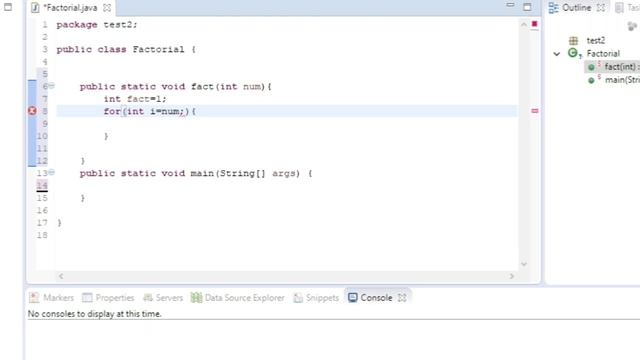
Task: Select the Factorial.java editor tab
Action: (x=70, y=8)
